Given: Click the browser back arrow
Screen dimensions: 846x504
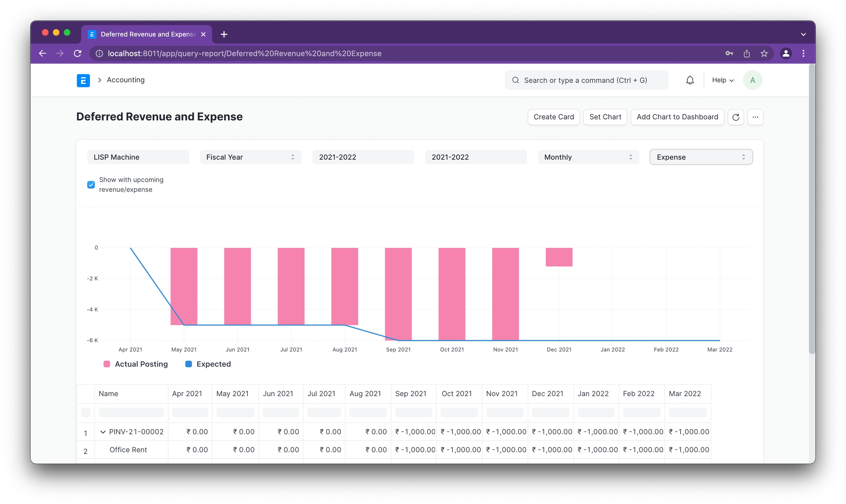Looking at the screenshot, I should pos(43,54).
